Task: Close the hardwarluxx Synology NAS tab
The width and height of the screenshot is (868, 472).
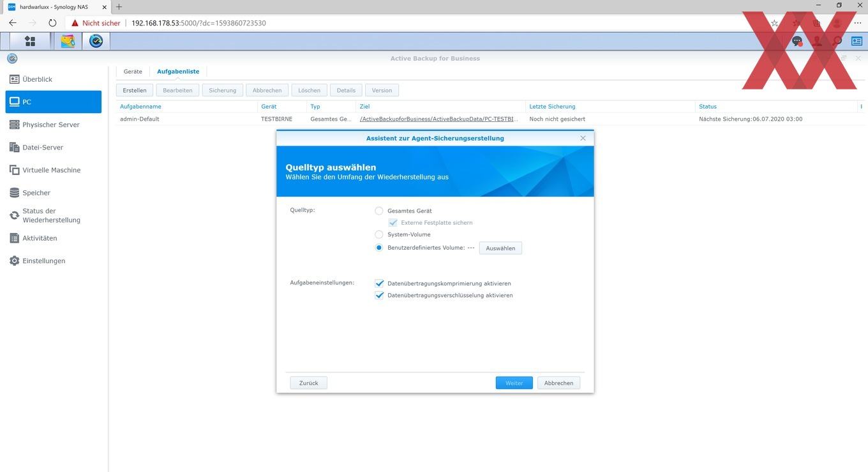Action: click(x=105, y=7)
